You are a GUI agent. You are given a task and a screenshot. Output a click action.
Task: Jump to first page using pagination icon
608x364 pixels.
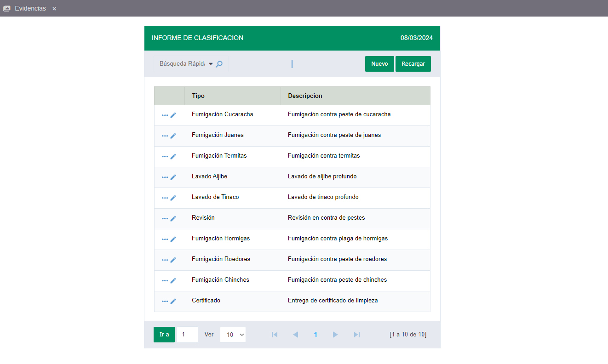[275, 335]
